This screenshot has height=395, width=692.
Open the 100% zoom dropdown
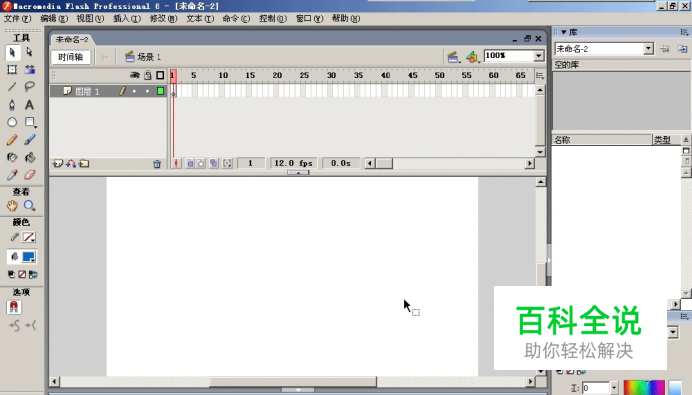coord(539,56)
